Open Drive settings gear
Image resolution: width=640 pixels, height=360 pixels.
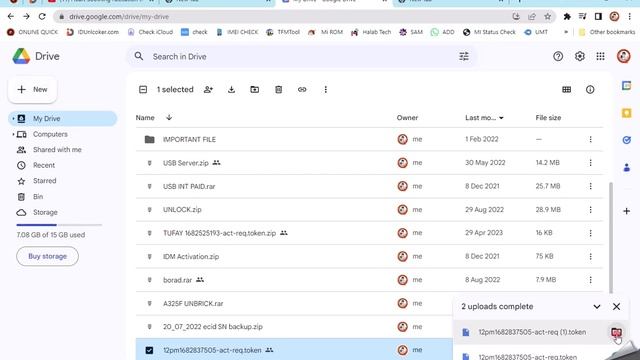[x=580, y=56]
